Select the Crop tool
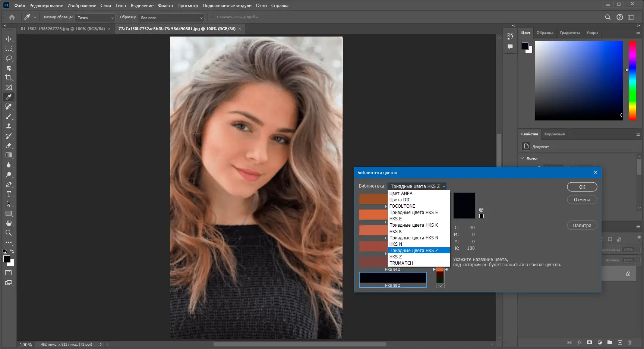This screenshot has width=644, height=349. (x=9, y=78)
